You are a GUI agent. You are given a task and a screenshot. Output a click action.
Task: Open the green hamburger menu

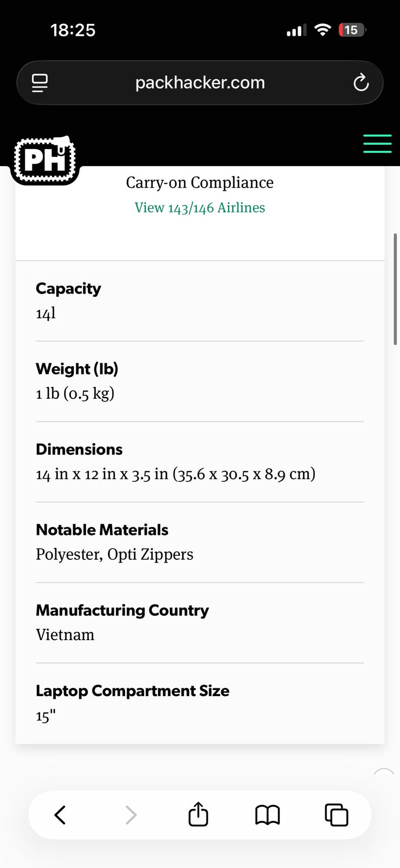(377, 144)
